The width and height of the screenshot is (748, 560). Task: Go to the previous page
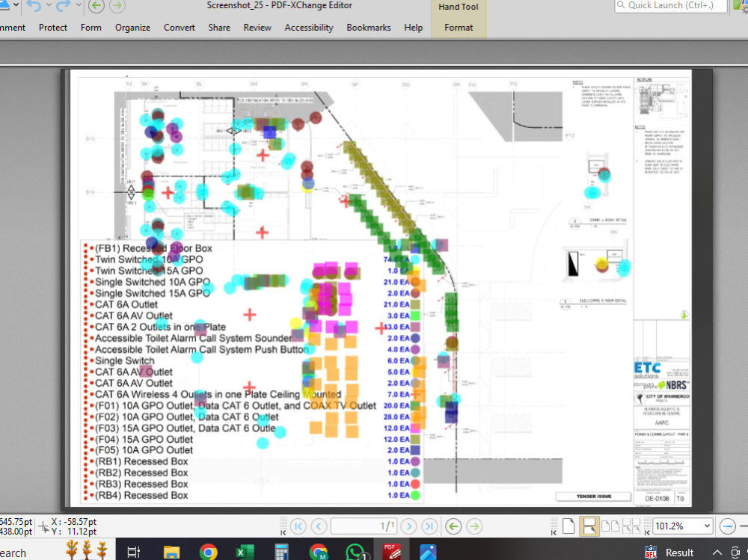[x=319, y=526]
